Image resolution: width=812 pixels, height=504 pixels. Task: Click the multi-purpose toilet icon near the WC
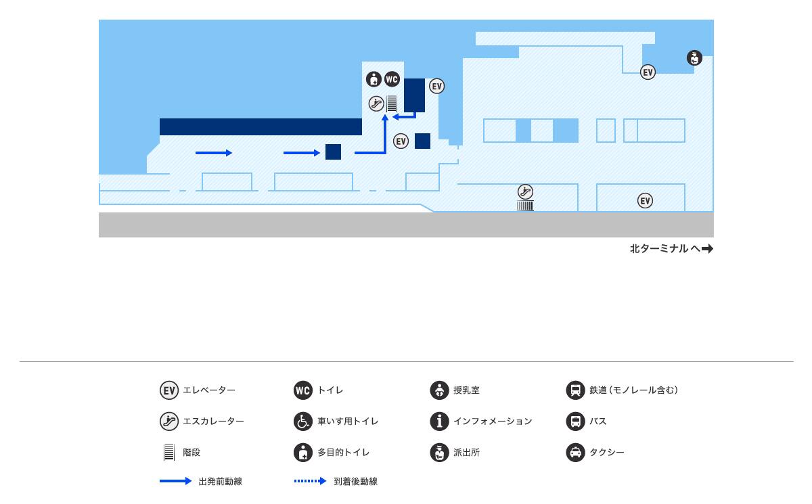tap(374, 79)
